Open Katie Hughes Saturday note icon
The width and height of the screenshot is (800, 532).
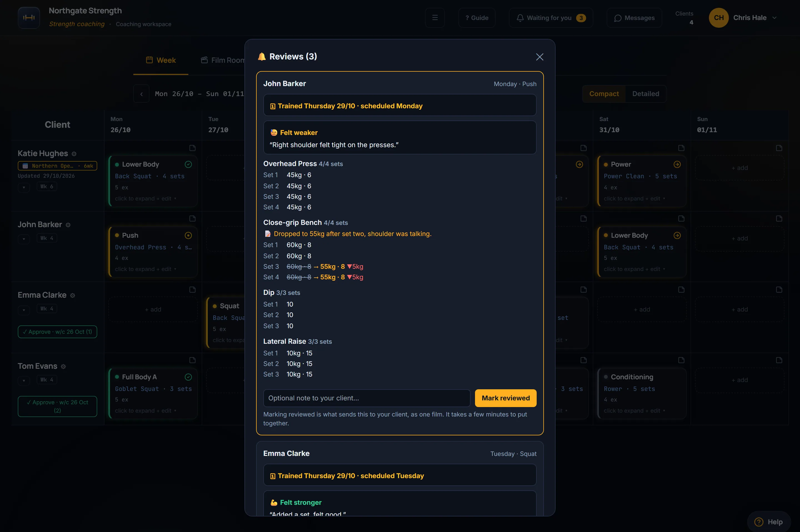pos(681,148)
